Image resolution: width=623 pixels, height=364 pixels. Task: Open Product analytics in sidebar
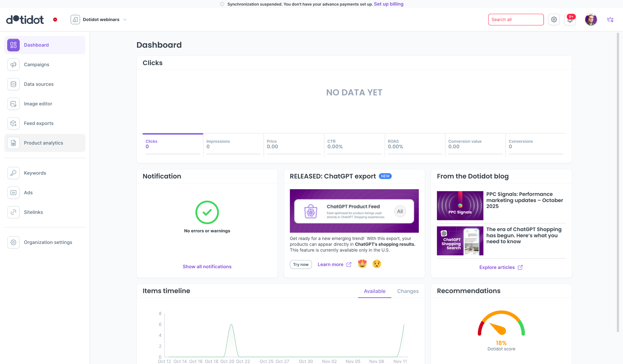tap(44, 143)
